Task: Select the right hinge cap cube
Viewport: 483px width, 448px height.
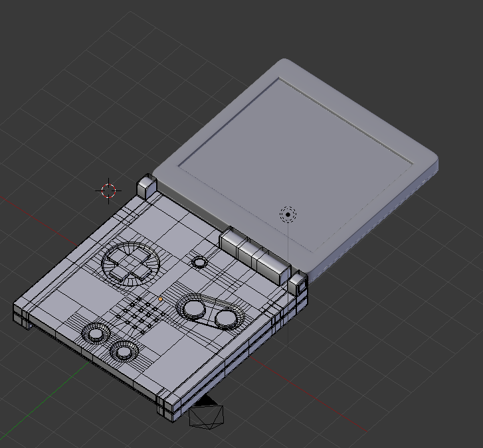Action: [x=298, y=283]
